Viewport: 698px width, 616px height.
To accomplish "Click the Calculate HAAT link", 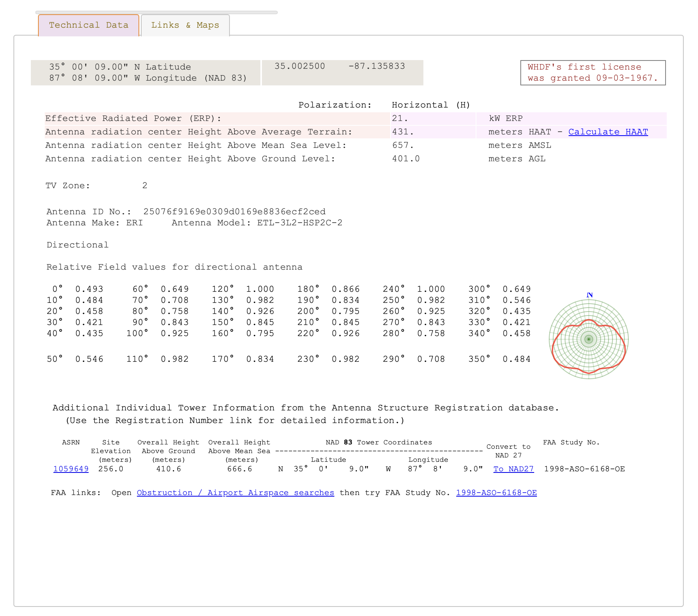I will [608, 132].
